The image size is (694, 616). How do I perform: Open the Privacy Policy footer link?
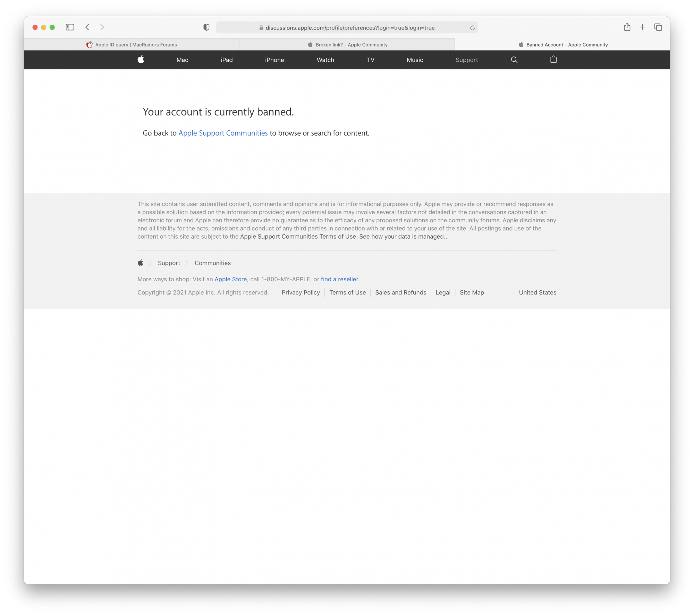click(301, 292)
